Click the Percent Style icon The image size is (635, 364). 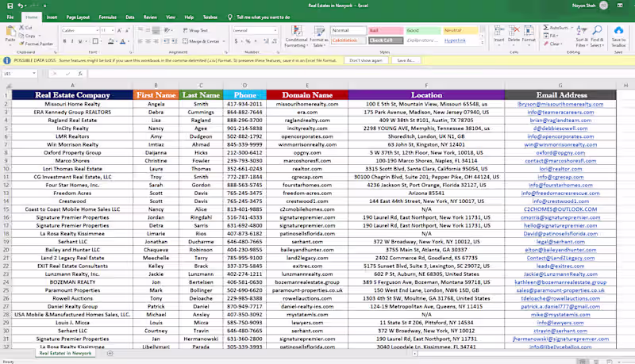pos(248,41)
